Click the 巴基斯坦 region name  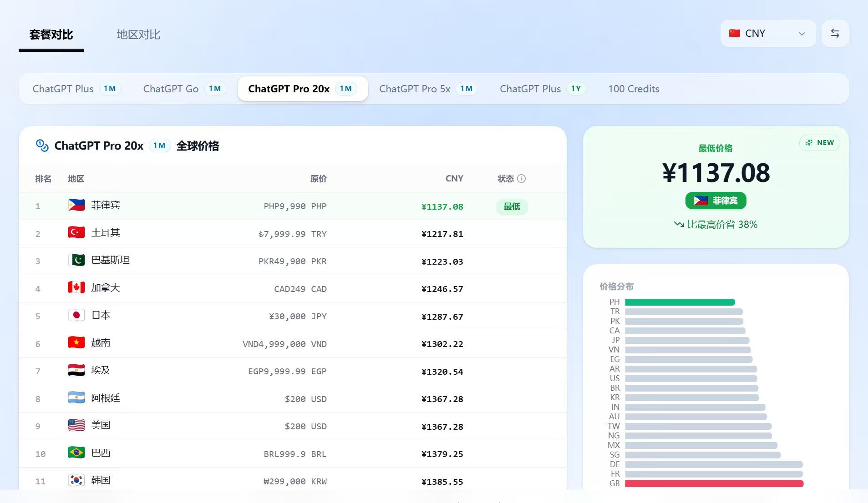click(110, 260)
